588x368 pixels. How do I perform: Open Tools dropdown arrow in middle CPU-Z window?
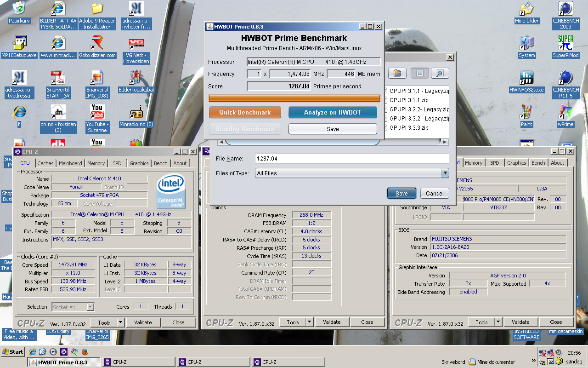click(x=310, y=322)
